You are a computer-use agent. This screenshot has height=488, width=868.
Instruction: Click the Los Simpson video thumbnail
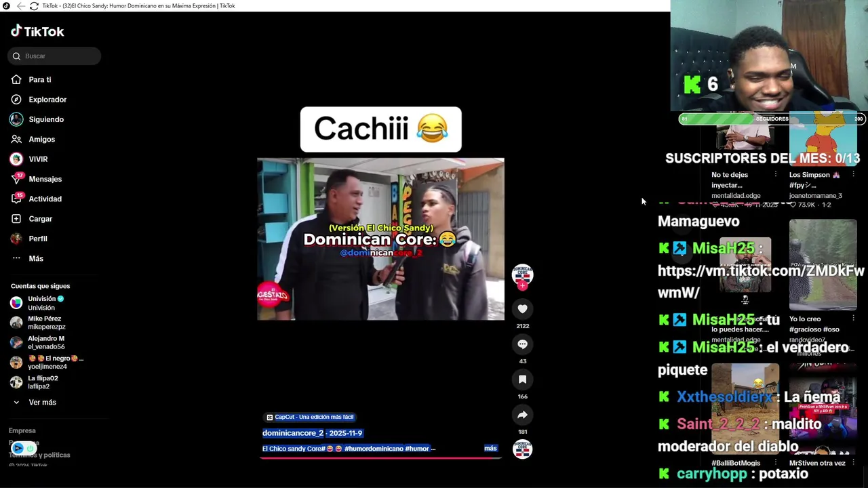[823, 139]
